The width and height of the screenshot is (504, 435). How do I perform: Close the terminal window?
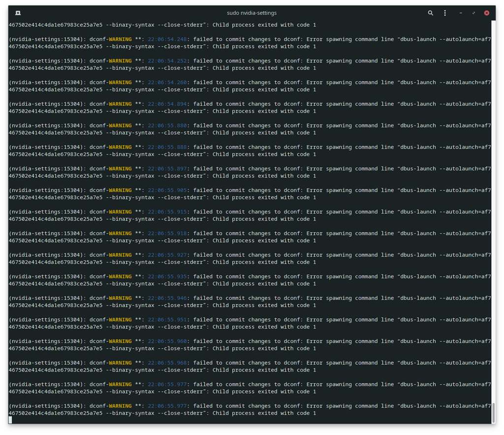click(486, 13)
